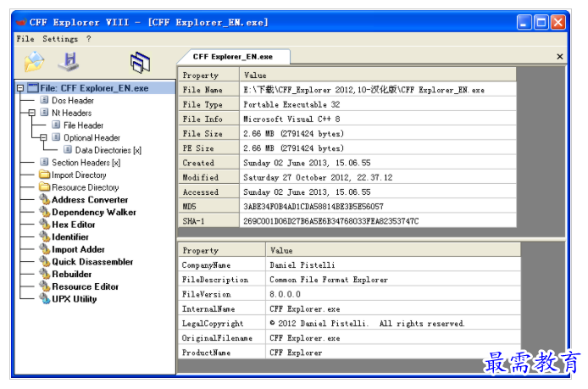588x389 pixels.
Task: Open Import Directory in the tree
Action: click(79, 175)
